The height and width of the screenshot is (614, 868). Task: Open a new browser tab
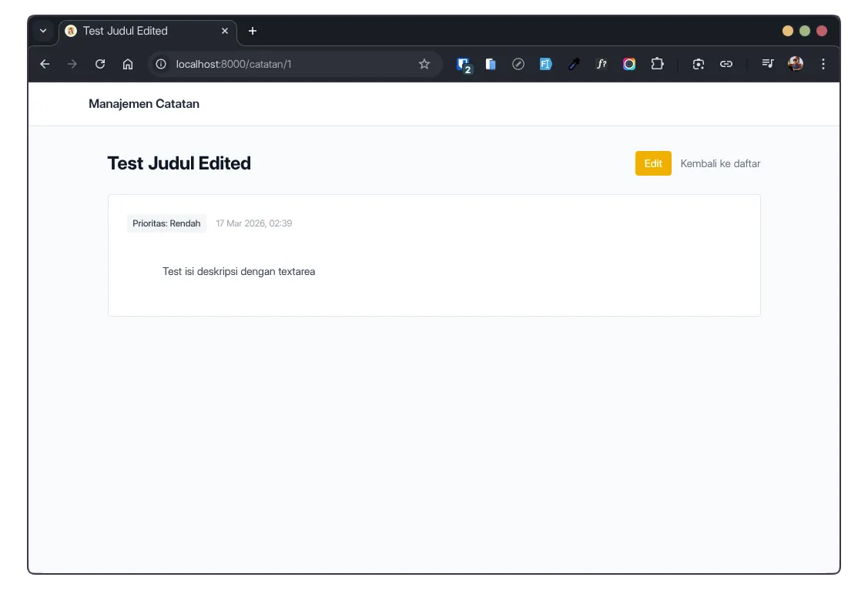pyautogui.click(x=253, y=31)
